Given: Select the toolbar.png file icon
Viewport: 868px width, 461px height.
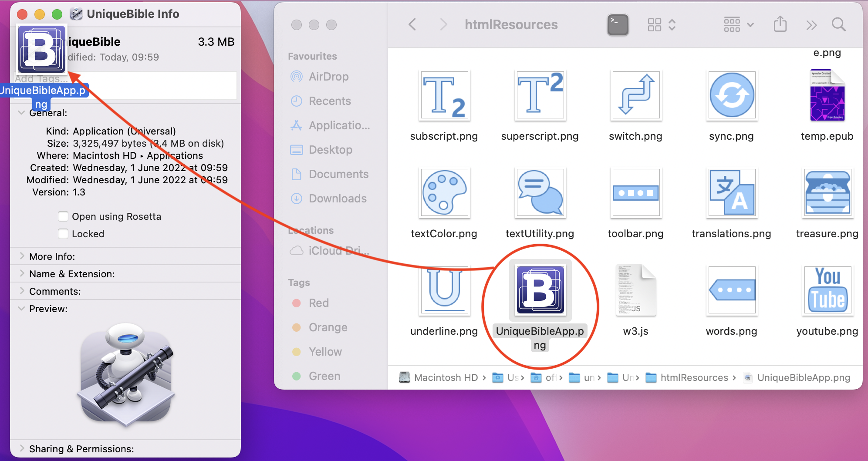Looking at the screenshot, I should [636, 193].
